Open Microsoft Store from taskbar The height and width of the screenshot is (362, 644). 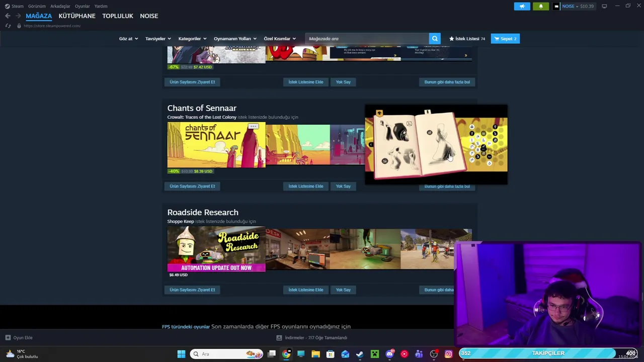pos(331,354)
